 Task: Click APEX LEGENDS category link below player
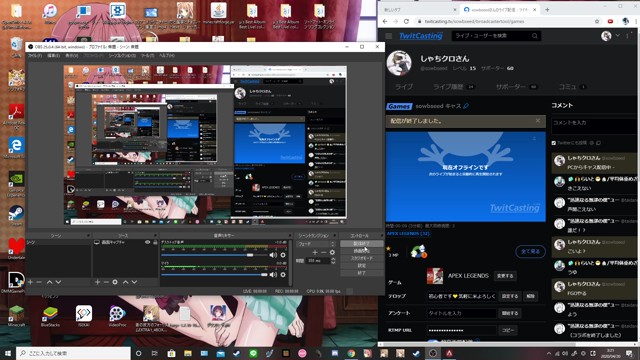pyautogui.click(x=408, y=233)
